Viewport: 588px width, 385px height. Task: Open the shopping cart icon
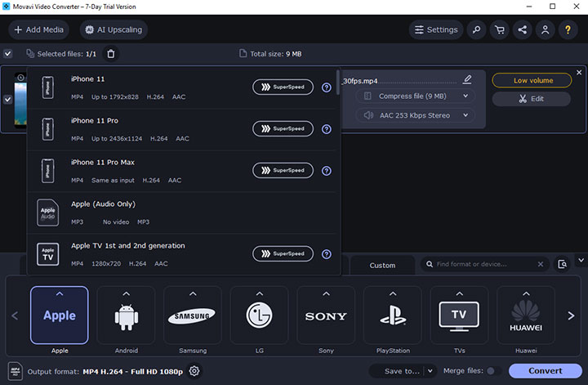[500, 29]
